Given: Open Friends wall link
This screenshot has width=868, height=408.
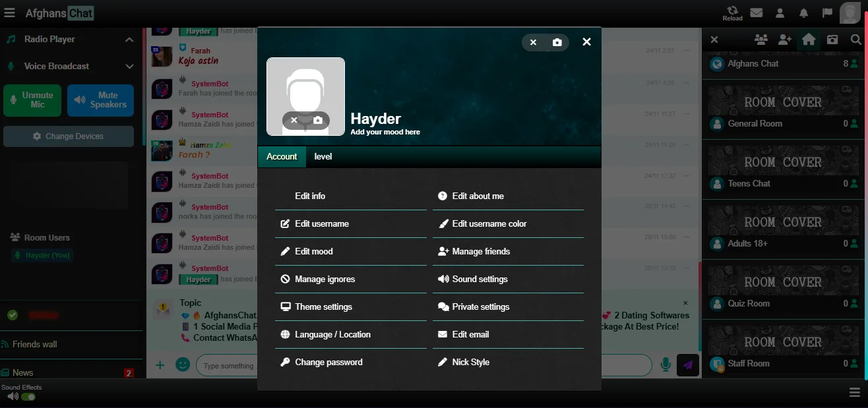Looking at the screenshot, I should pyautogui.click(x=35, y=344).
